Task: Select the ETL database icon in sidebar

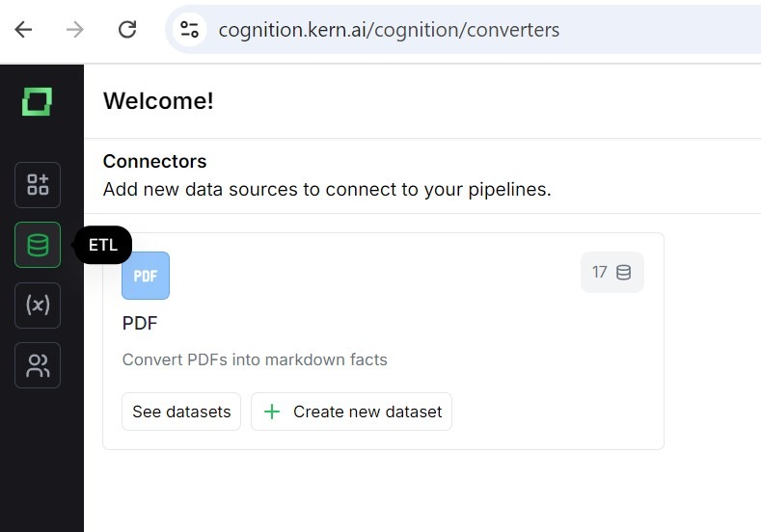Action: coord(38,245)
